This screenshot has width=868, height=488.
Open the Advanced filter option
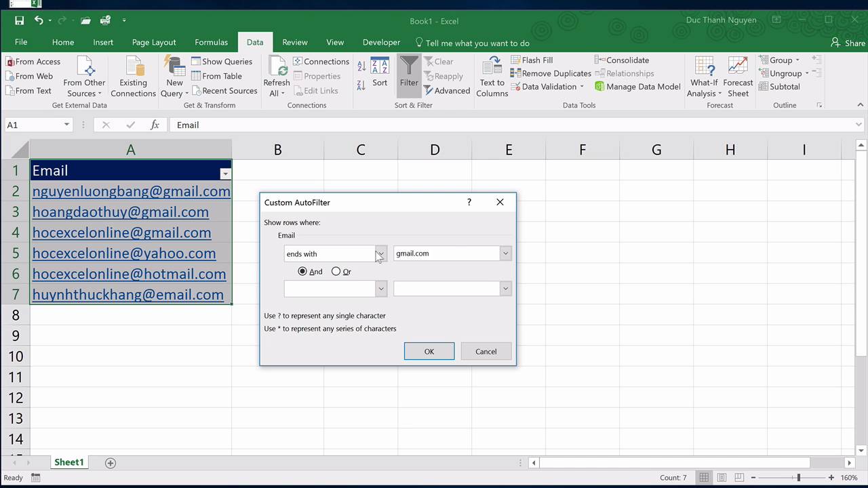coord(447,90)
